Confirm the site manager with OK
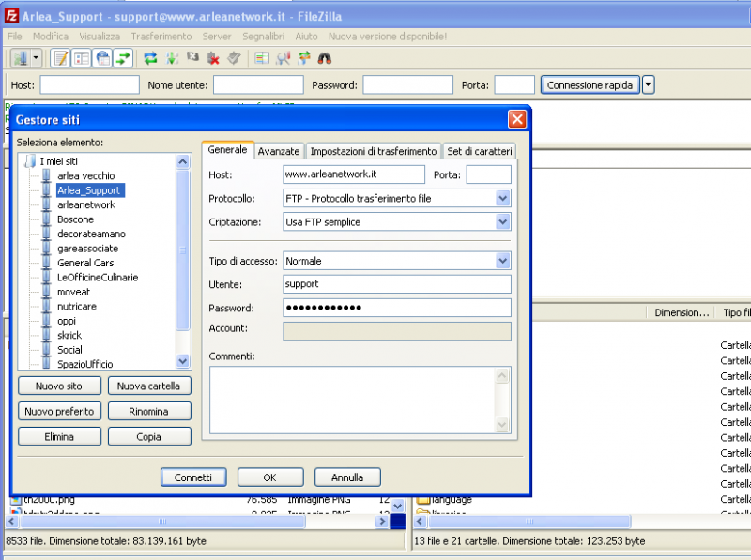The image size is (751, 560). click(x=270, y=477)
